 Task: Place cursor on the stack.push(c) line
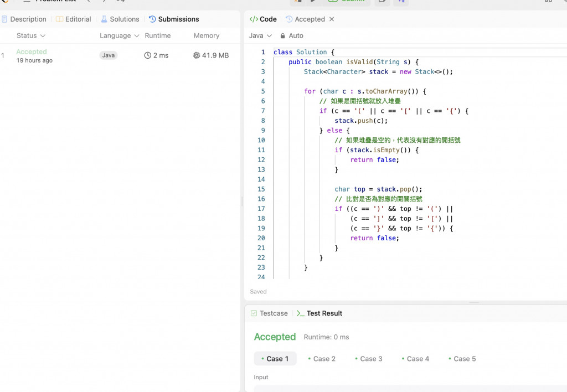361,120
